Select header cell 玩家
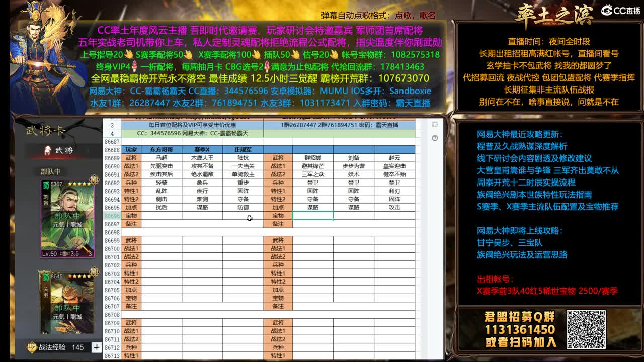644x362 pixels. coord(131,150)
